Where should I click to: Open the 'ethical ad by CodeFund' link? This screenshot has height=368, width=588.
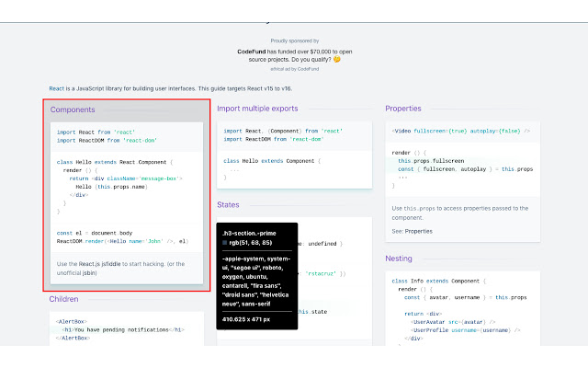point(295,69)
